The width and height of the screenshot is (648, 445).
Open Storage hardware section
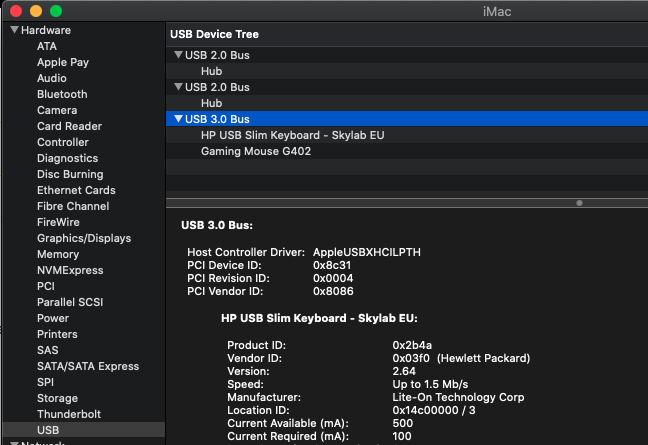pyautogui.click(x=57, y=398)
